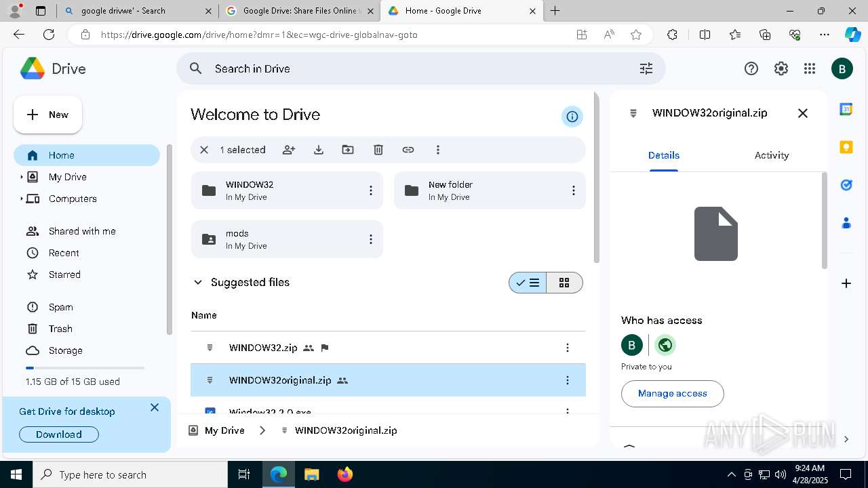This screenshot has width=868, height=488.
Task: Switch to list layout view
Action: coord(528,283)
